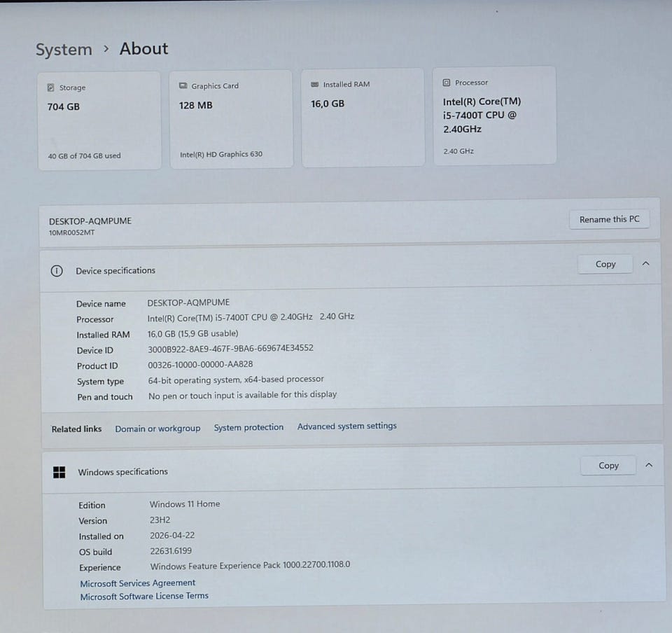Open Microsoft Services Agreement link

pyautogui.click(x=138, y=583)
